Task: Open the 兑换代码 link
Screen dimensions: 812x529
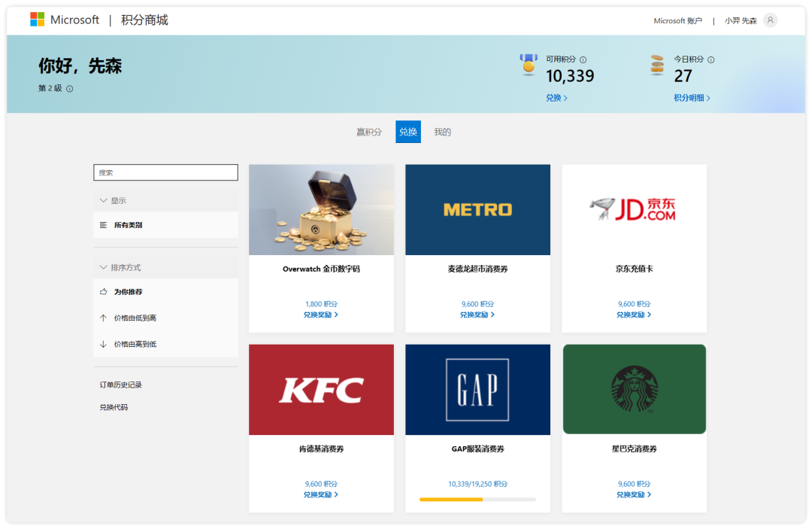Action: (x=114, y=407)
